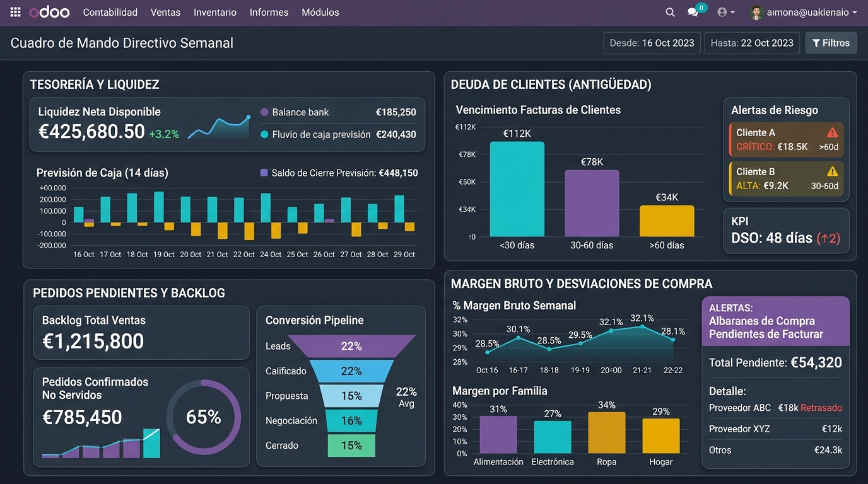Click the €240,430 cash flow value
868x484 pixels.
(x=396, y=134)
